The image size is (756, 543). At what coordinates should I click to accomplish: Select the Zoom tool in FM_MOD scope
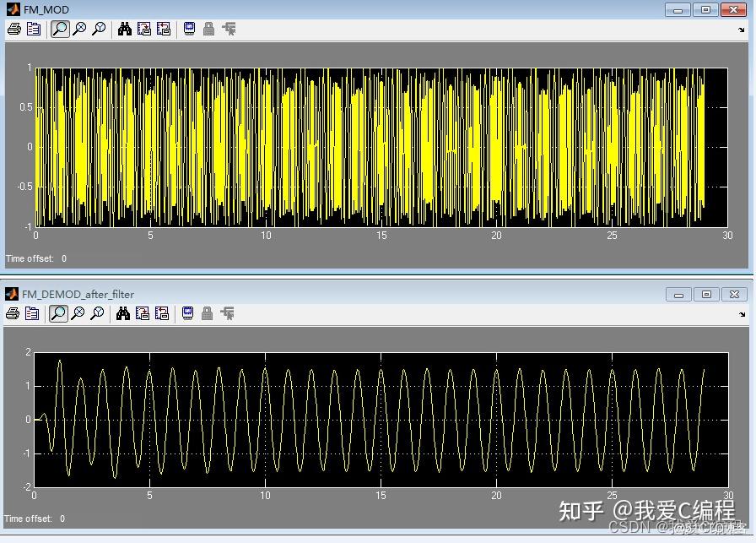tap(60, 29)
